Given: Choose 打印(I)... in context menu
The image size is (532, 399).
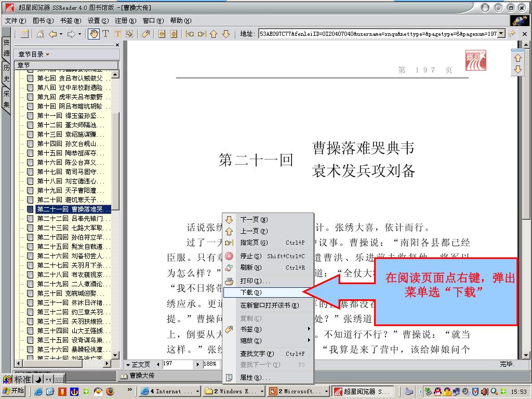Looking at the screenshot, I should (x=268, y=281).
